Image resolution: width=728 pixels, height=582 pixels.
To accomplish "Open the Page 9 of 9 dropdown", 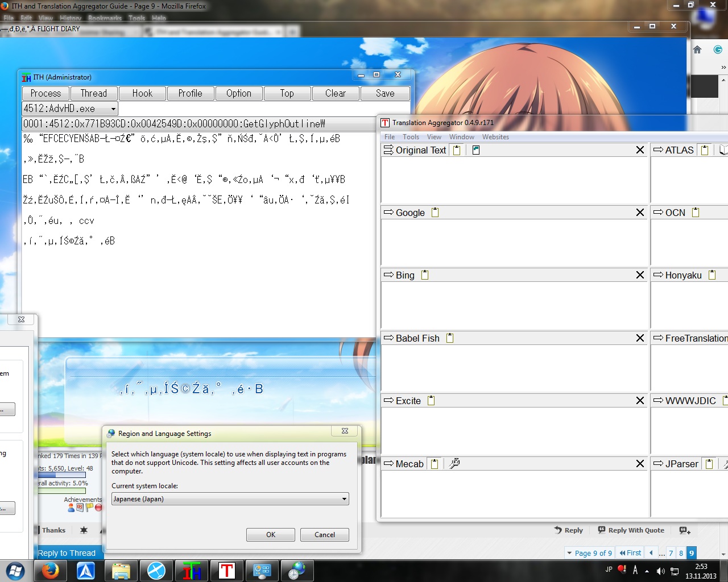I will pos(590,553).
